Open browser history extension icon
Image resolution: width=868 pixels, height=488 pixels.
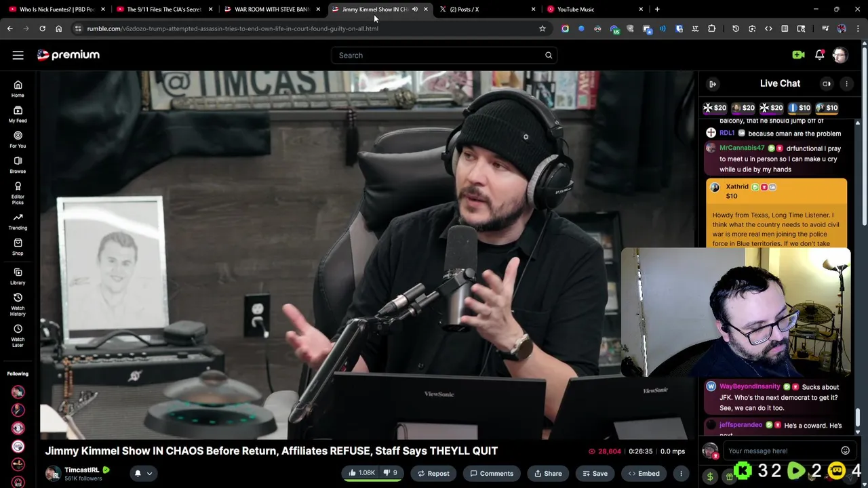736,28
